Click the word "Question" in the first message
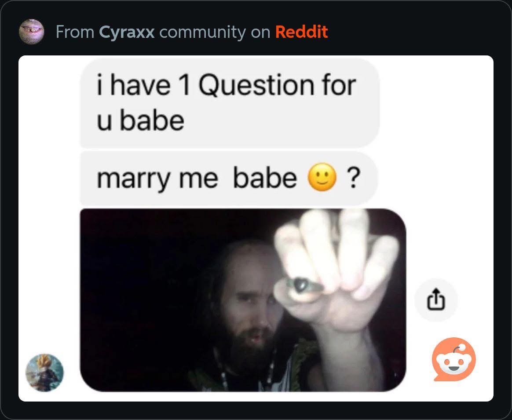Screen dimensions: 512x420 pos(256,86)
